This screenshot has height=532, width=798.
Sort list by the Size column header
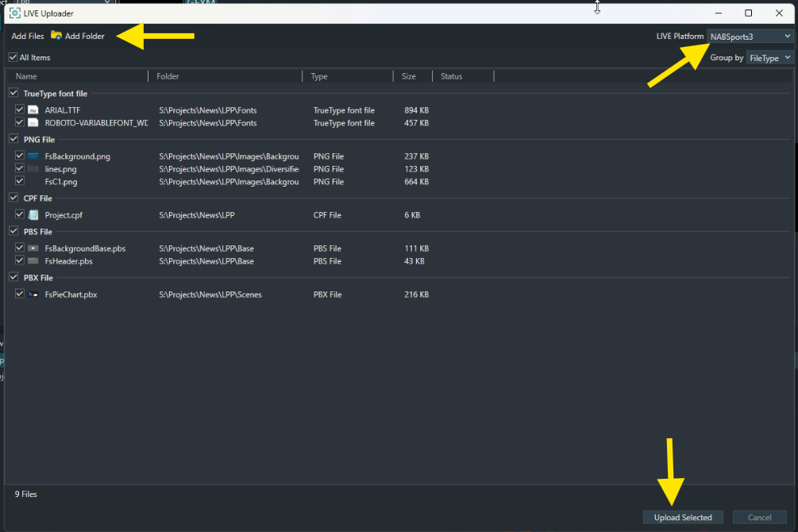pyautogui.click(x=411, y=76)
